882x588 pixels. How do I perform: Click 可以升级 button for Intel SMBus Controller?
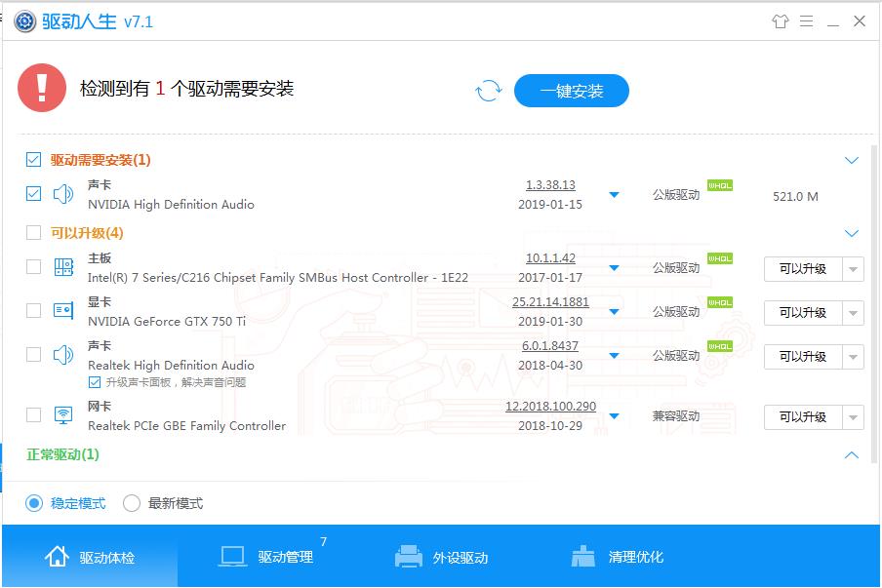[803, 269]
